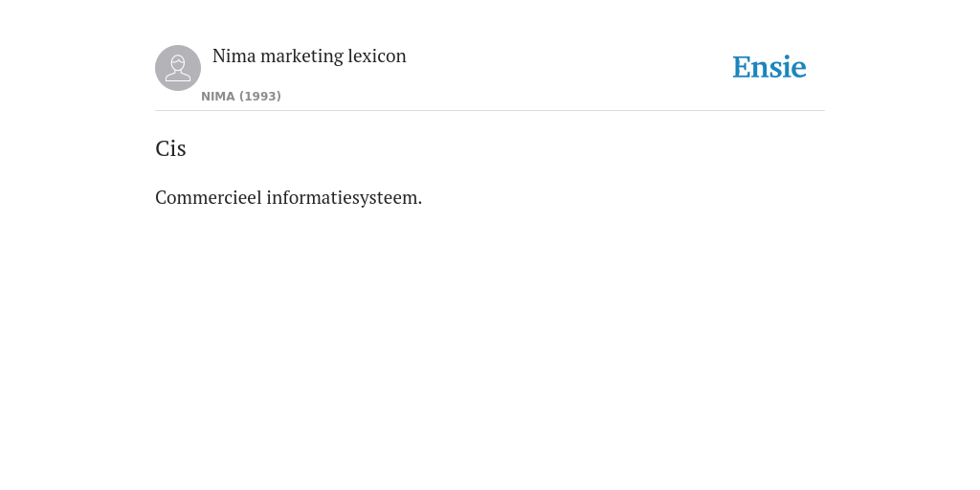Click the word 'informatiesysteem' in the definition
This screenshot has height=490, width=980.
click(342, 198)
